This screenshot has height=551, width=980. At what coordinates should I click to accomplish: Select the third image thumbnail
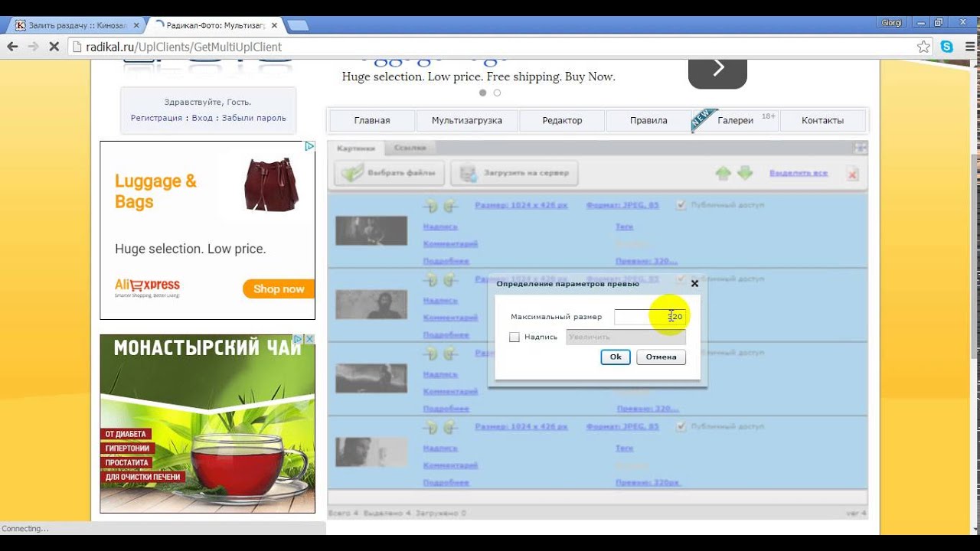[x=371, y=378]
